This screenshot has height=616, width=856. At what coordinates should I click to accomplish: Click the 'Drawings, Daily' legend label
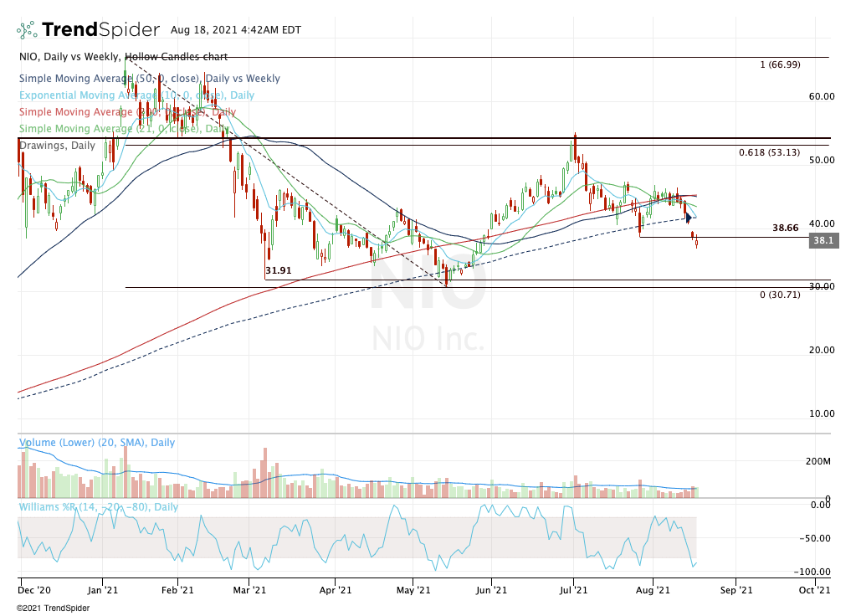[x=58, y=146]
